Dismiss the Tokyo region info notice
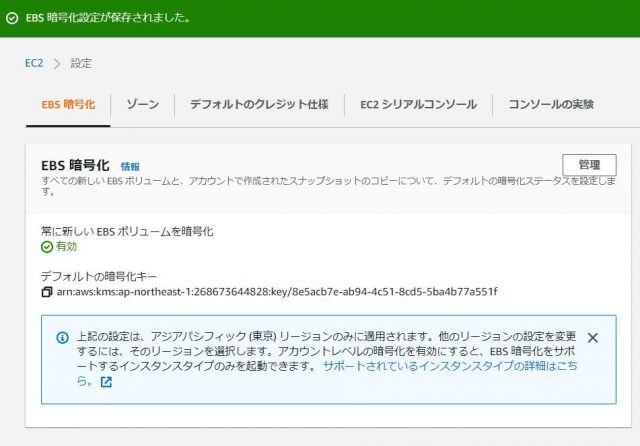The image size is (640, 446). coord(593,337)
